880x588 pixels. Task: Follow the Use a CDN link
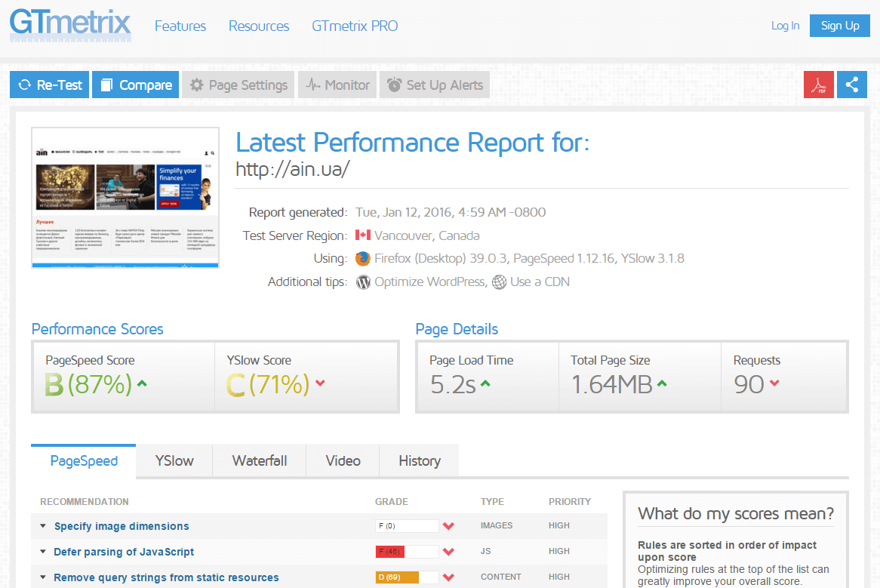tap(540, 282)
